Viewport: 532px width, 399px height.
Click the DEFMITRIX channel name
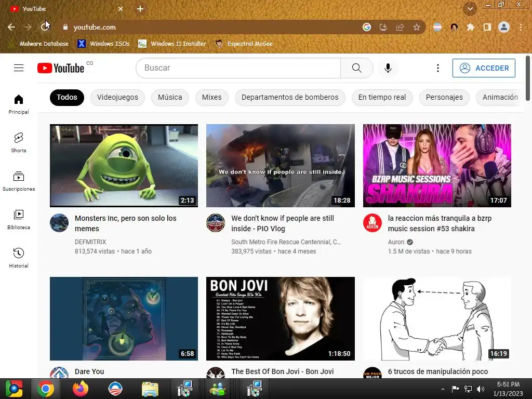click(90, 242)
